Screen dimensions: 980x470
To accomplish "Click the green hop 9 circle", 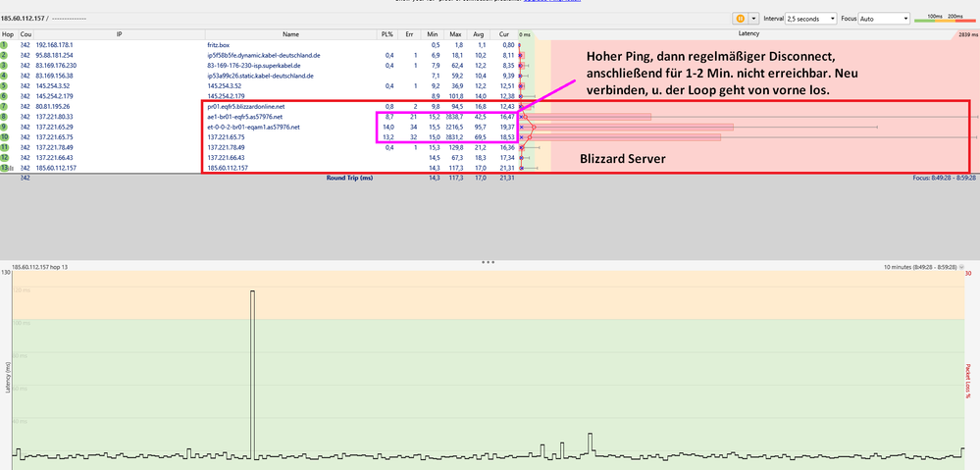I will (x=4, y=127).
